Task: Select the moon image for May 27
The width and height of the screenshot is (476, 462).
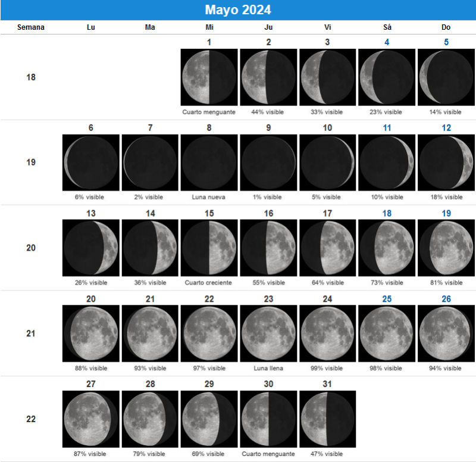Action: pyautogui.click(x=90, y=419)
